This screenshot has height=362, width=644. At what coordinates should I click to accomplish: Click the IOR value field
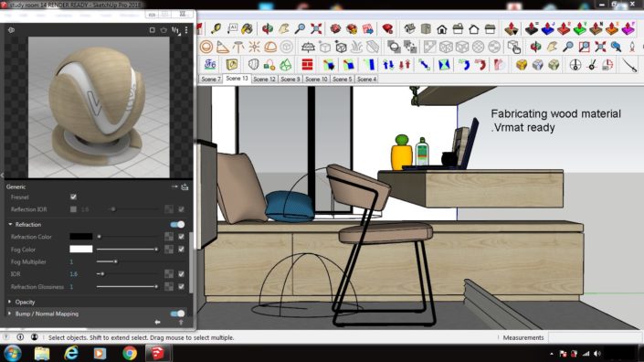(x=74, y=274)
